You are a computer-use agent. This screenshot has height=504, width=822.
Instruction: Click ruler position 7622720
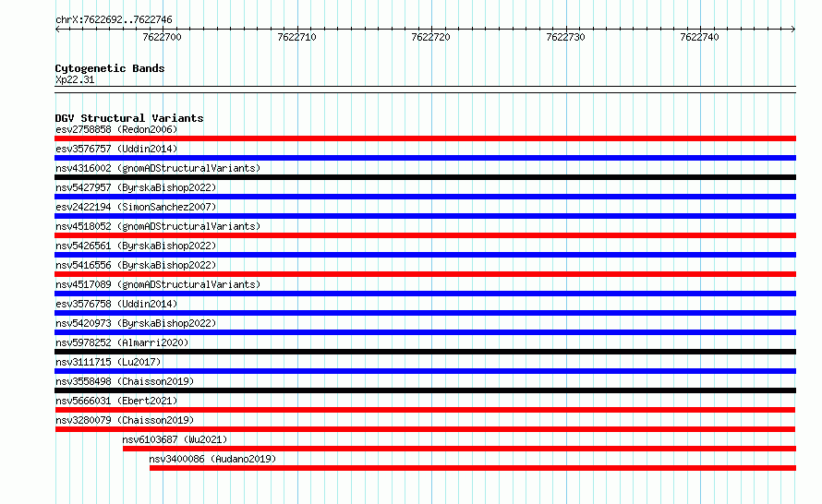431,37
